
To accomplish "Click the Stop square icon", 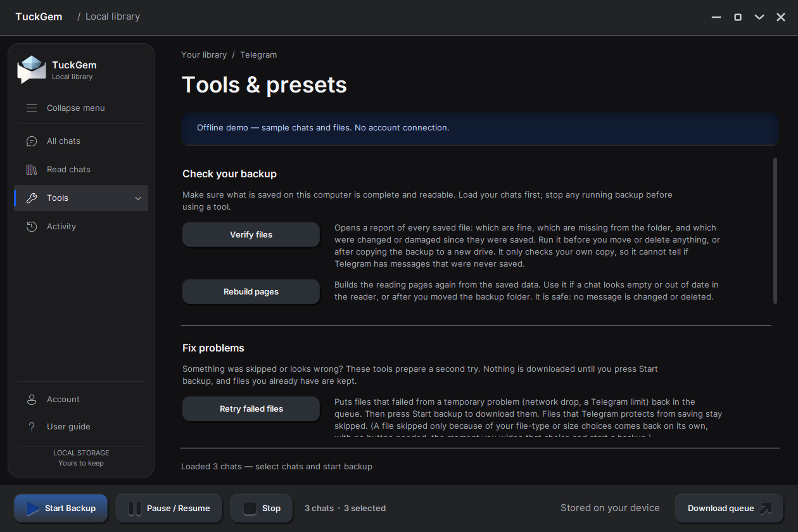I will [x=250, y=509].
